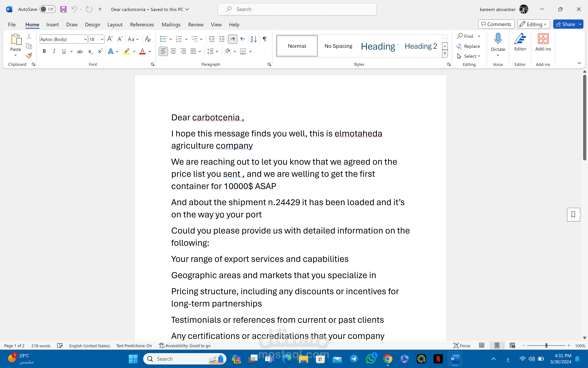The image size is (588, 368).
Task: Click the bookmark icon beside the page
Action: 573,214
